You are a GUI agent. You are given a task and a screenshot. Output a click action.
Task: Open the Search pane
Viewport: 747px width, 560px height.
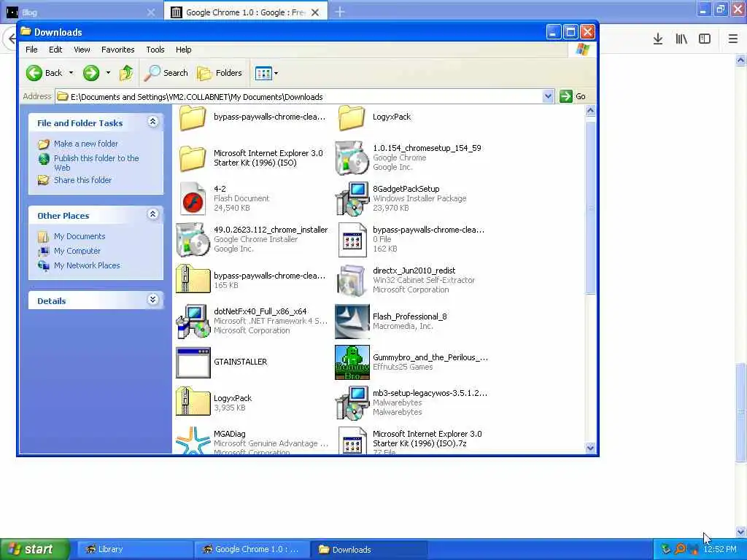point(166,73)
